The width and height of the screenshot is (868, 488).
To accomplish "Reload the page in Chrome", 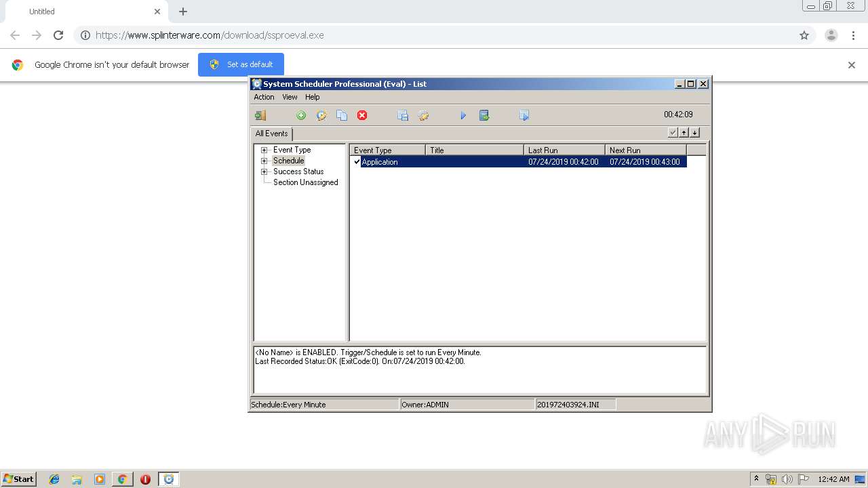I will click(x=58, y=35).
